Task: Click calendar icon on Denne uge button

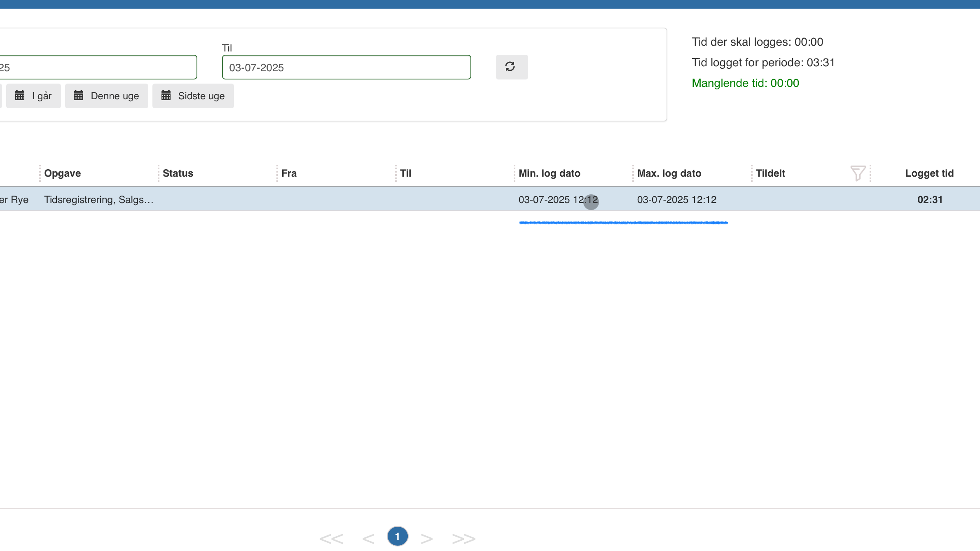Action: click(x=78, y=96)
